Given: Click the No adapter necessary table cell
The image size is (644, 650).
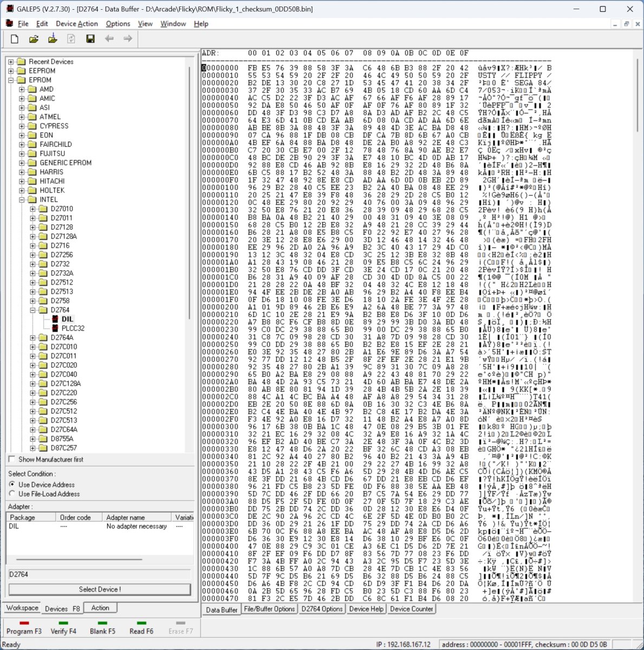Looking at the screenshot, I should click(x=136, y=526).
